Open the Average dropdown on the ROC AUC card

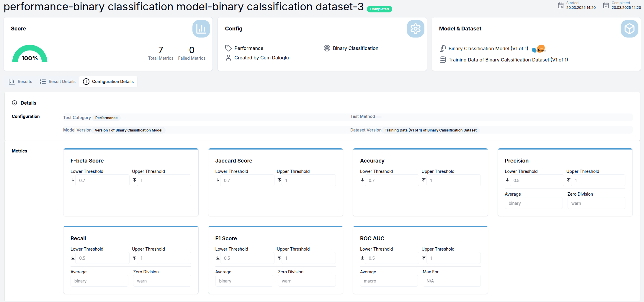click(389, 281)
